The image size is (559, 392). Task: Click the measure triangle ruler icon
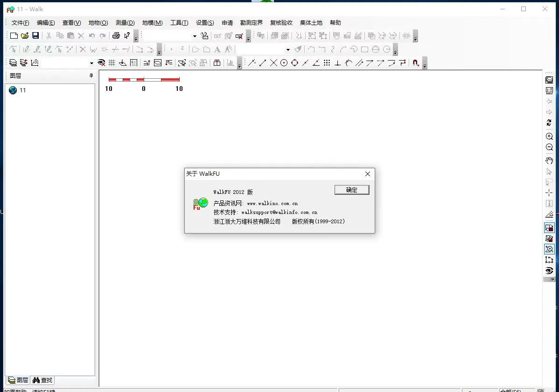coord(549,214)
